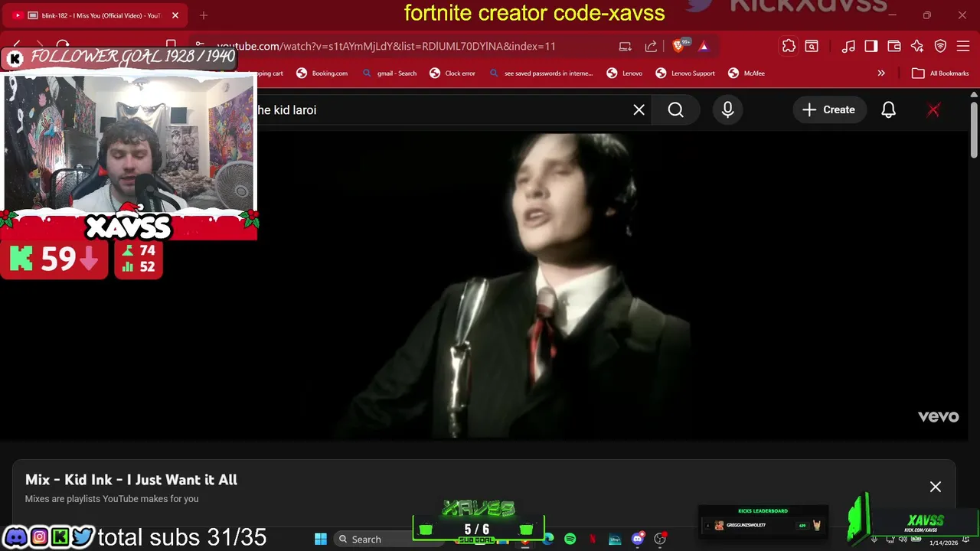Viewport: 980px width, 551px height.
Task: Open the gmail - Search bookmark
Action: click(390, 73)
